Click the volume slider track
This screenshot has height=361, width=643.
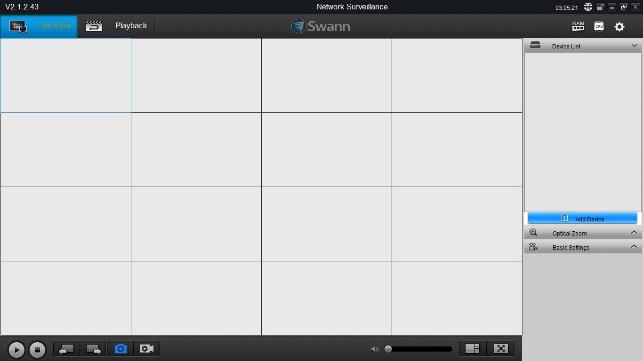point(419,349)
